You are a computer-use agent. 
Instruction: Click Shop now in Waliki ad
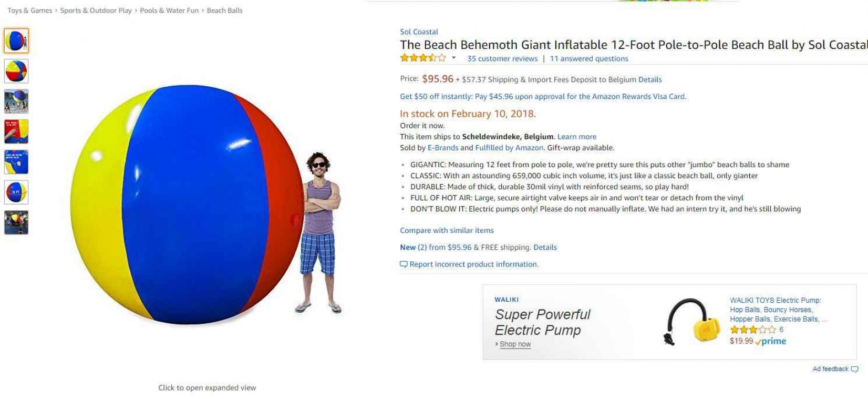[x=515, y=344]
